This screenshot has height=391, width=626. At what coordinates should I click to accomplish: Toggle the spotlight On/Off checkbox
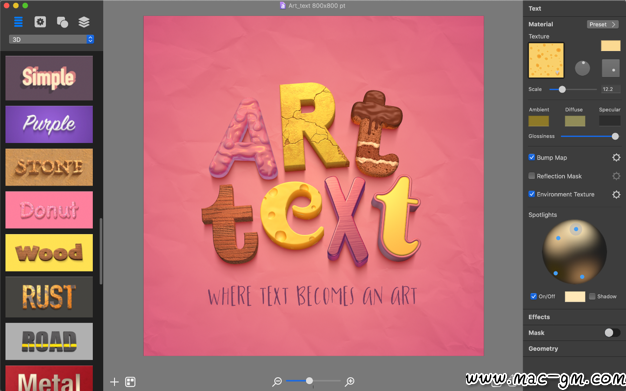pos(533,296)
